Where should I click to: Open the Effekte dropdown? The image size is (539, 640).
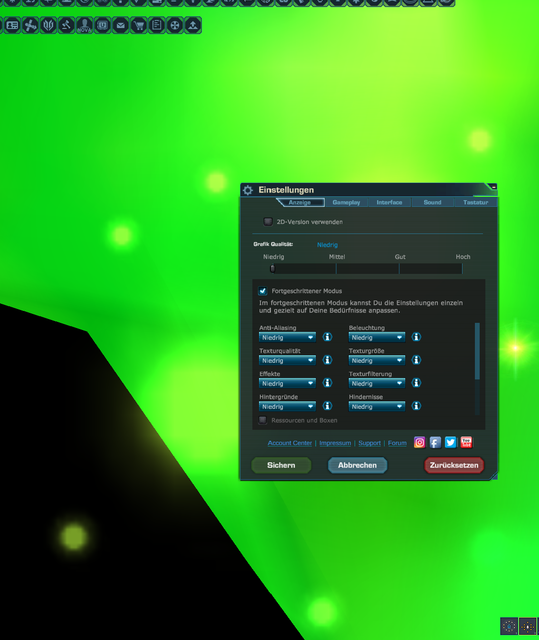[287, 383]
